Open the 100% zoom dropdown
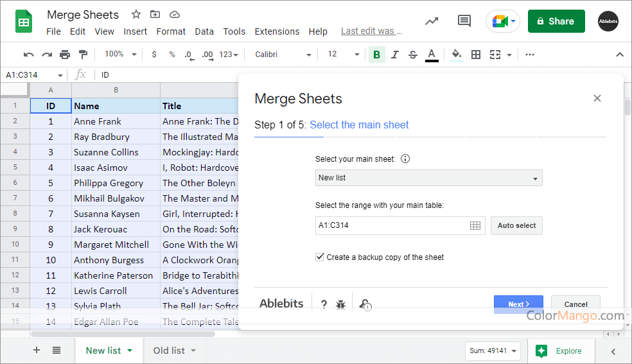The height and width of the screenshot is (364, 632). (x=121, y=54)
